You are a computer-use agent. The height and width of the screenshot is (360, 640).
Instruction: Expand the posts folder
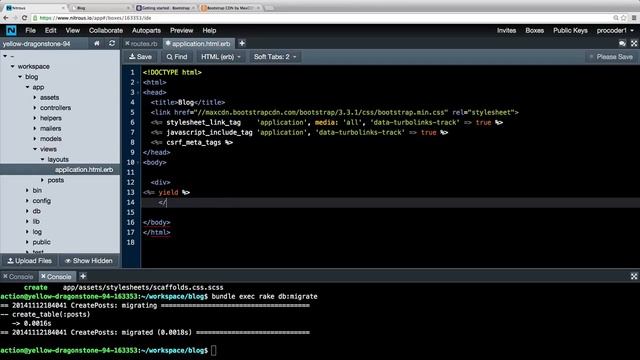pos(42,180)
